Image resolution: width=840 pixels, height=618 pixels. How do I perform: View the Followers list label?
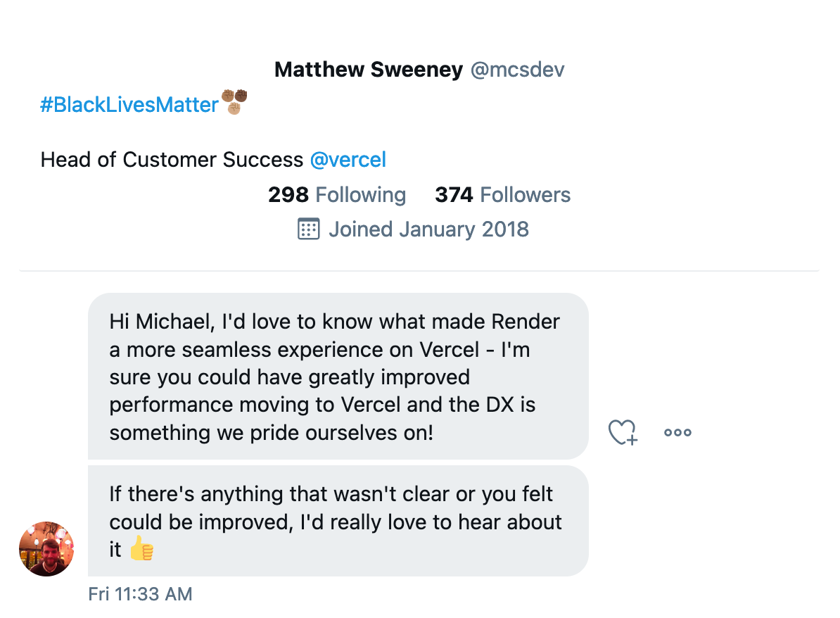[x=525, y=195]
